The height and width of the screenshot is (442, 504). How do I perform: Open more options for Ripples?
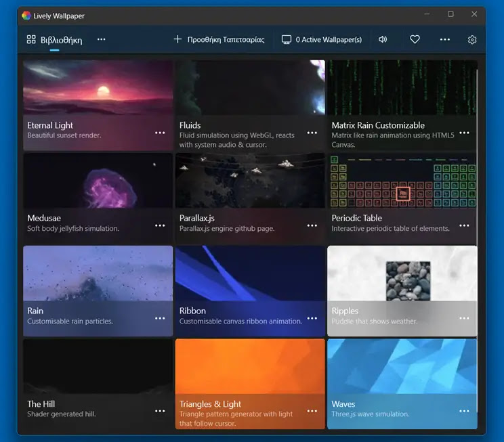coord(464,318)
